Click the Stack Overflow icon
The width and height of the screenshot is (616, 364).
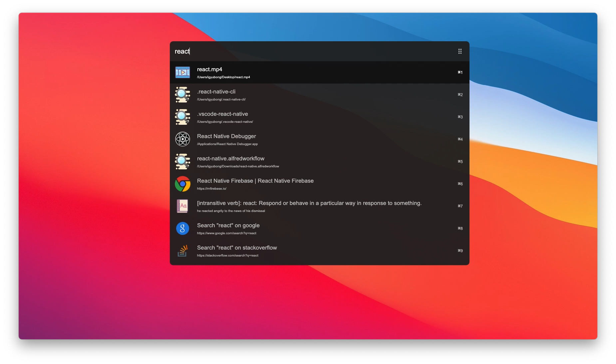pos(182,251)
